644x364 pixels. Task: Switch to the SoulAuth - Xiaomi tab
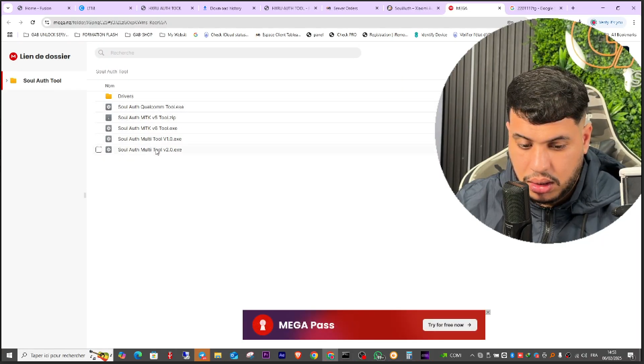[412, 8]
